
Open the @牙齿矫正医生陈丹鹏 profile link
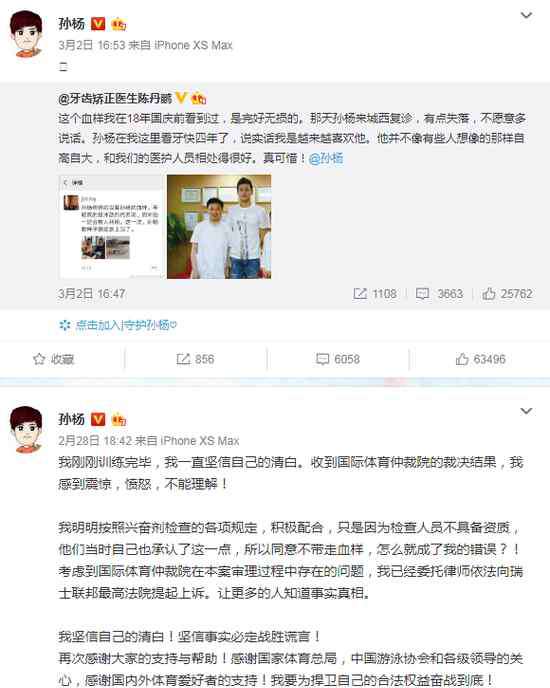point(115,98)
